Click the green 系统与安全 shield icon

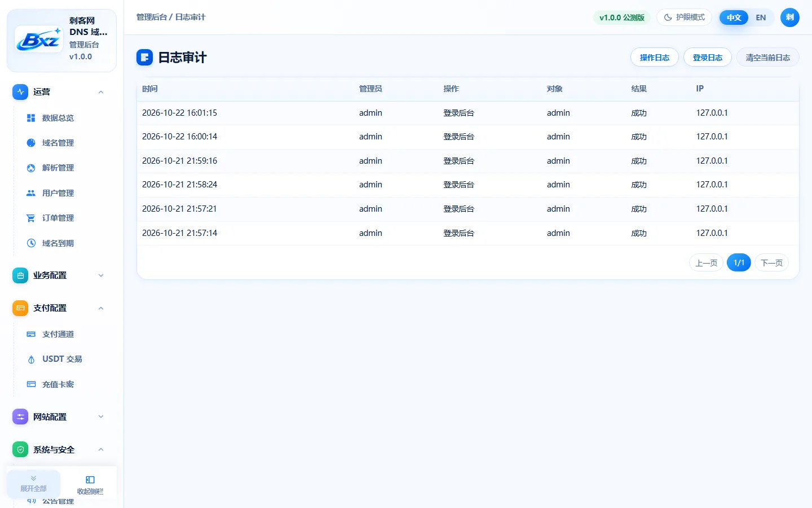coord(20,450)
